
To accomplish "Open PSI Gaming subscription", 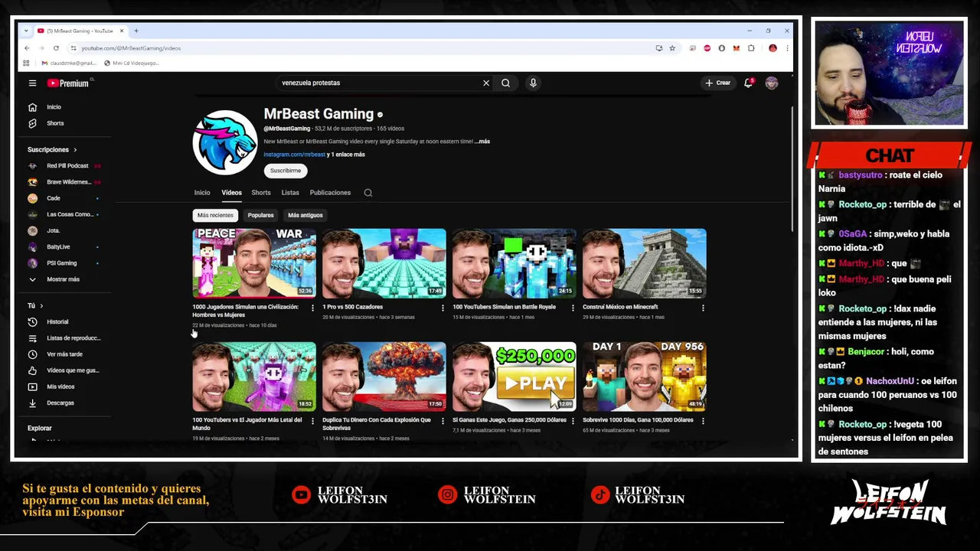I will 62,263.
